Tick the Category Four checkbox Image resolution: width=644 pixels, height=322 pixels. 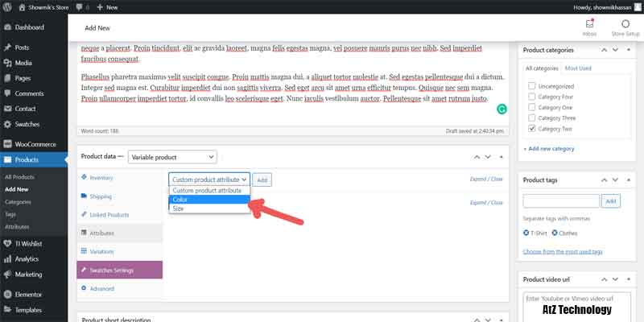coord(530,96)
